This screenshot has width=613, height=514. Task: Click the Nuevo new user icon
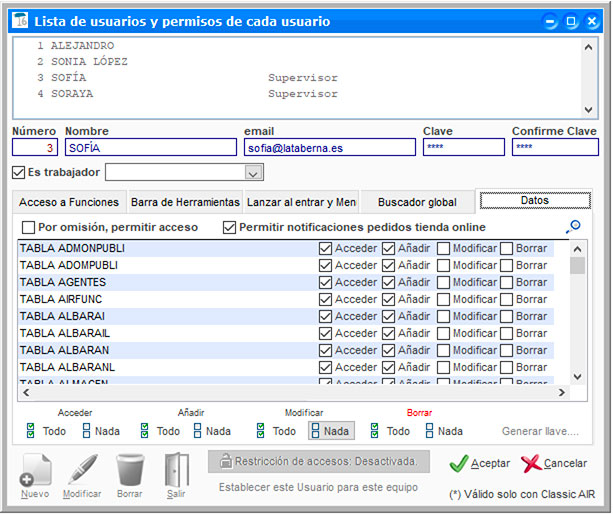tap(35, 469)
